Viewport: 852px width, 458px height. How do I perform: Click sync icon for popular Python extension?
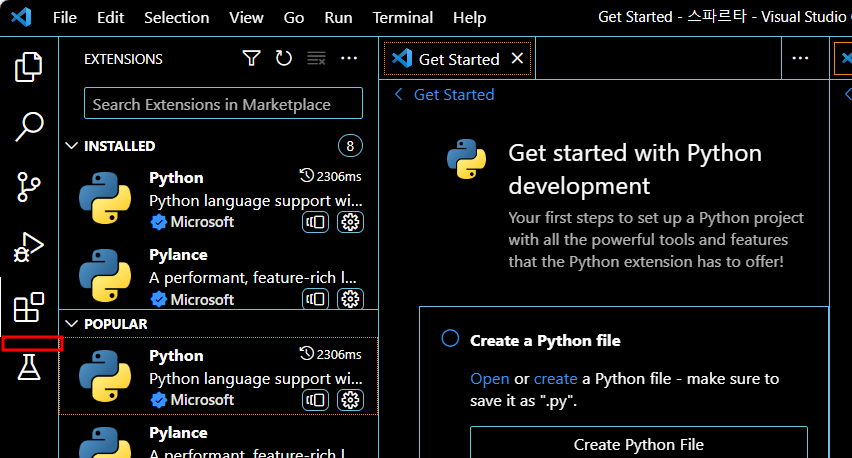point(316,400)
